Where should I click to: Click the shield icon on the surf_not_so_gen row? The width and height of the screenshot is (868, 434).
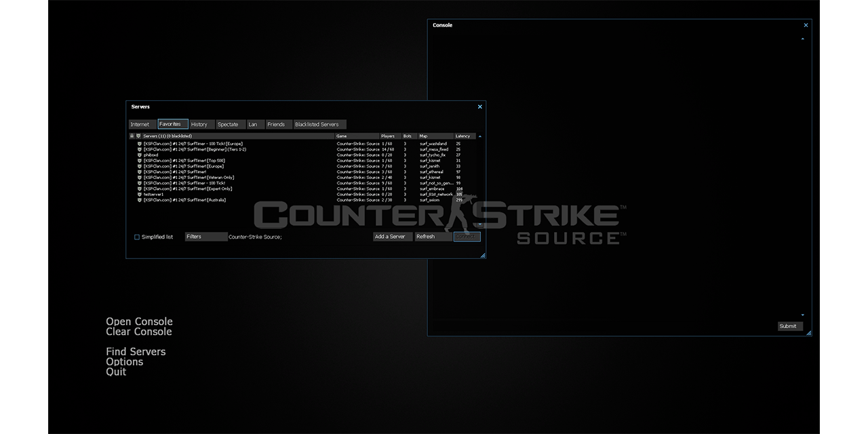139,183
